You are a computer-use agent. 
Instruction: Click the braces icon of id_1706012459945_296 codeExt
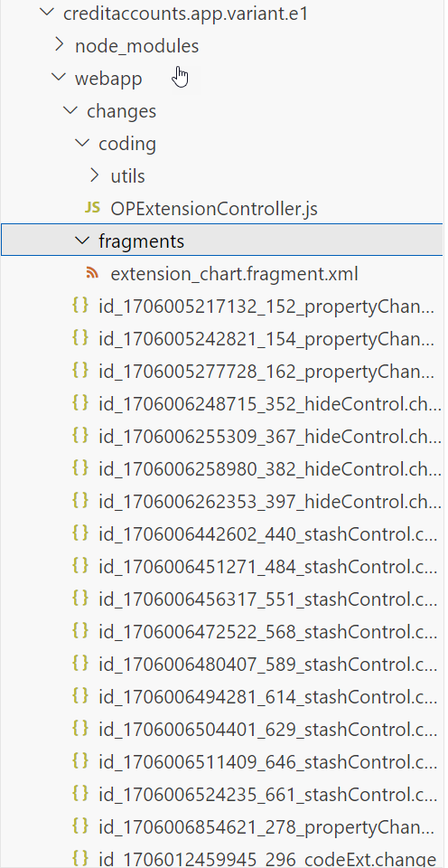tap(80, 859)
